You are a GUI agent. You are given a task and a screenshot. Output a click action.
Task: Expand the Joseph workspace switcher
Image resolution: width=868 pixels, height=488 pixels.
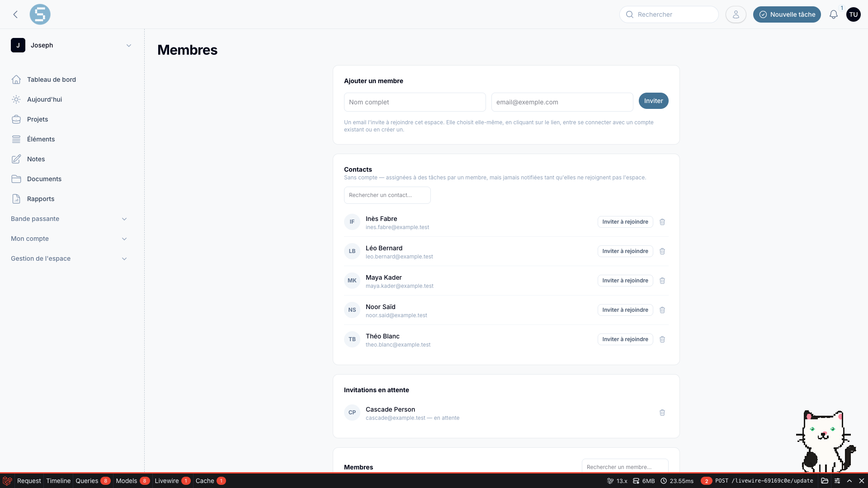tap(71, 45)
